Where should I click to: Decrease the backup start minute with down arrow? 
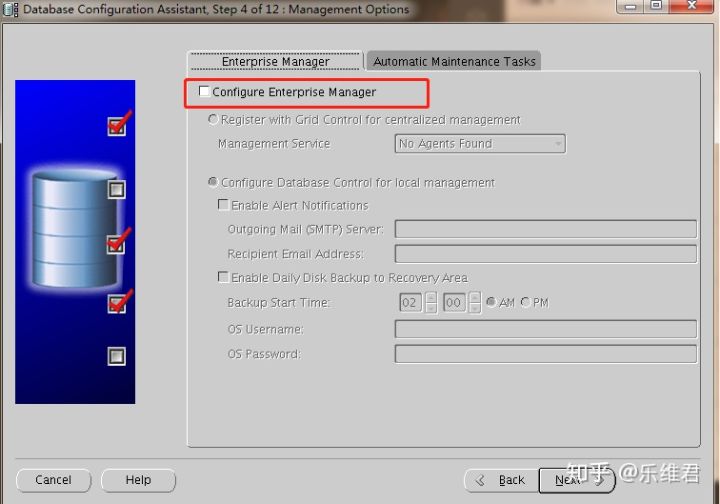[475, 307]
